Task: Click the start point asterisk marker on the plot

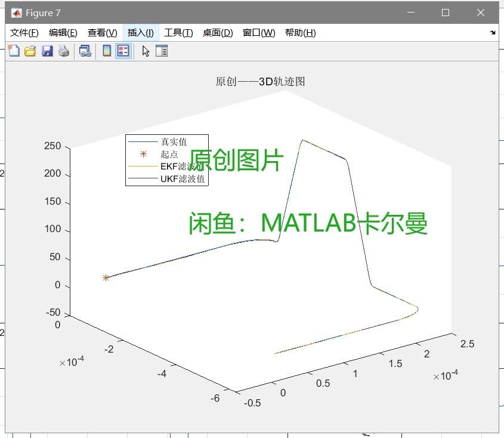Action: pyautogui.click(x=106, y=277)
